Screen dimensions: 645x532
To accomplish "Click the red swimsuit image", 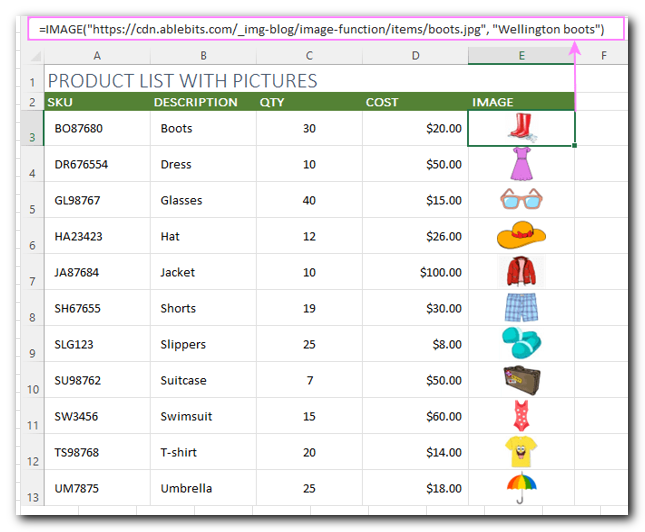I will coord(521,416).
